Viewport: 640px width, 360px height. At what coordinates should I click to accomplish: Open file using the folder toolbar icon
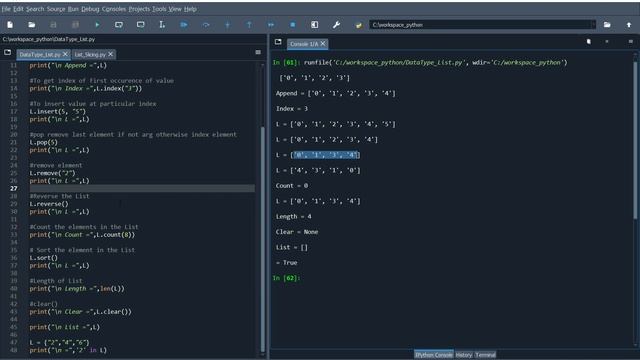coord(31,25)
